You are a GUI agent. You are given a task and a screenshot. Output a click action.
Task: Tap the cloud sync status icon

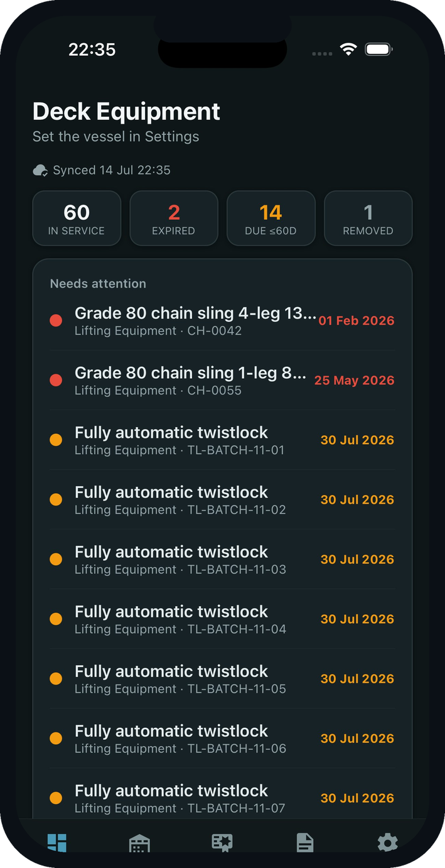(x=41, y=170)
